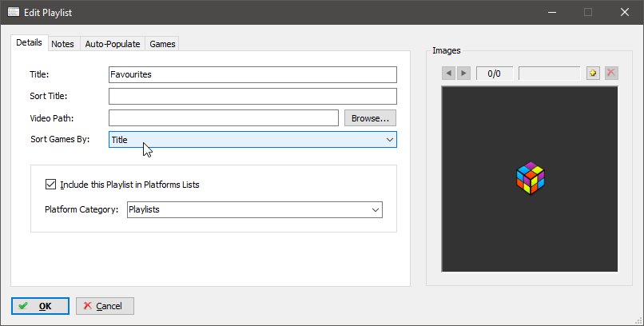The height and width of the screenshot is (326, 644).
Task: Minimize the Edit Playlist window
Action: point(552,12)
